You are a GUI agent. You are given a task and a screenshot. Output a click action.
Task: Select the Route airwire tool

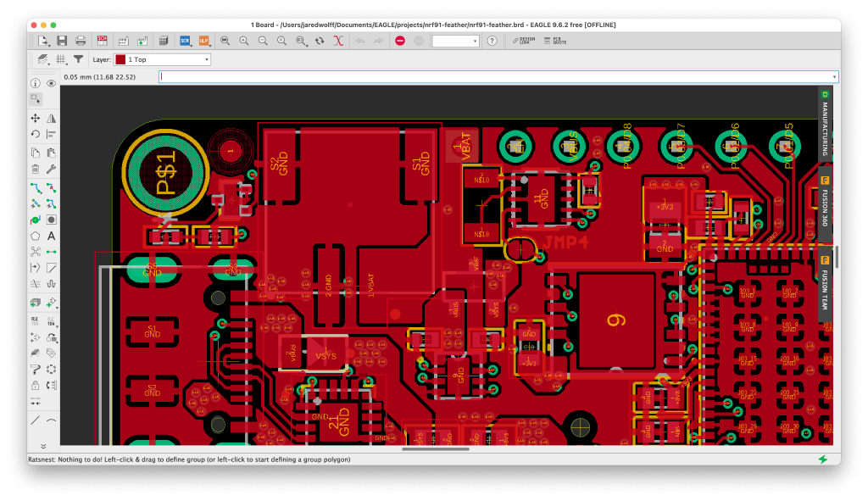coord(36,187)
